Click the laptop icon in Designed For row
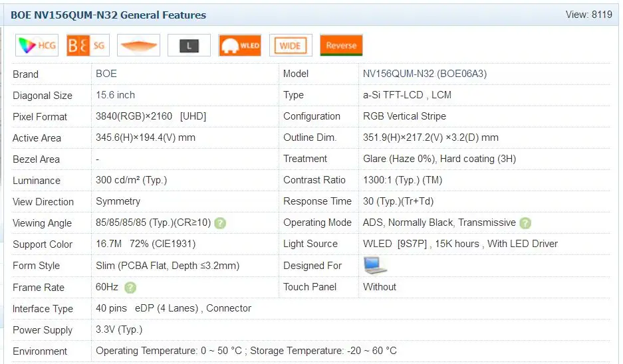623x364 pixels. [375, 266]
